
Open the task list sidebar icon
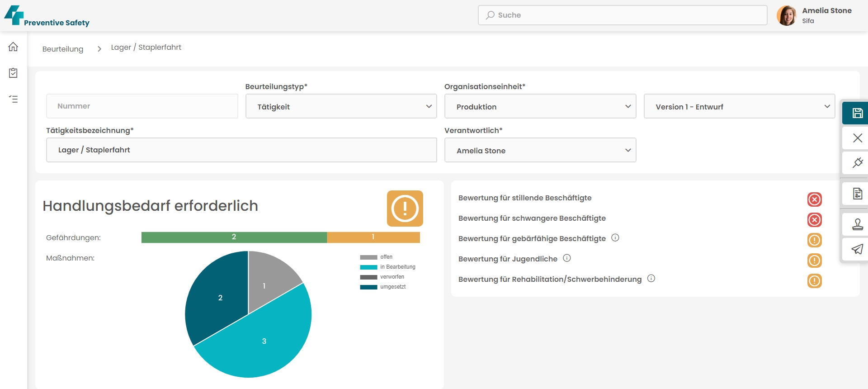click(x=13, y=99)
